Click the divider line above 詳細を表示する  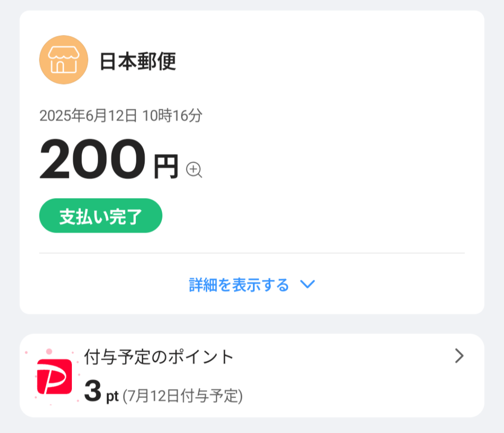click(x=252, y=253)
